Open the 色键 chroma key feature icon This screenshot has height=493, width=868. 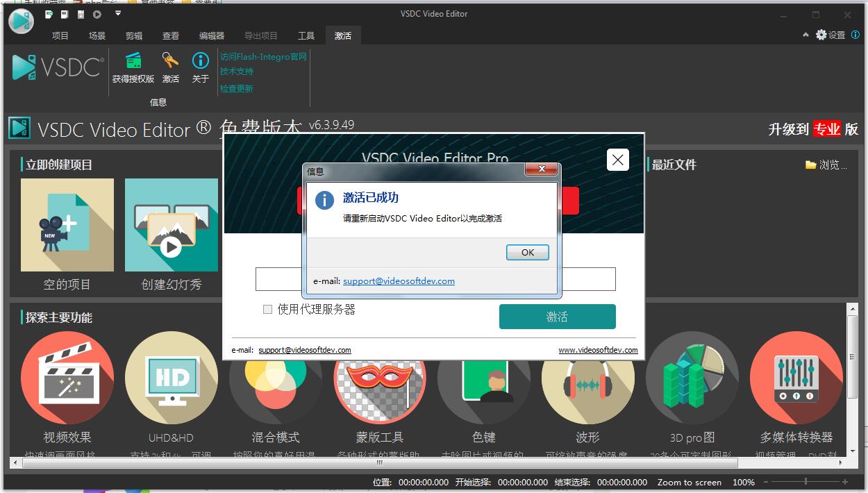pyautogui.click(x=483, y=378)
